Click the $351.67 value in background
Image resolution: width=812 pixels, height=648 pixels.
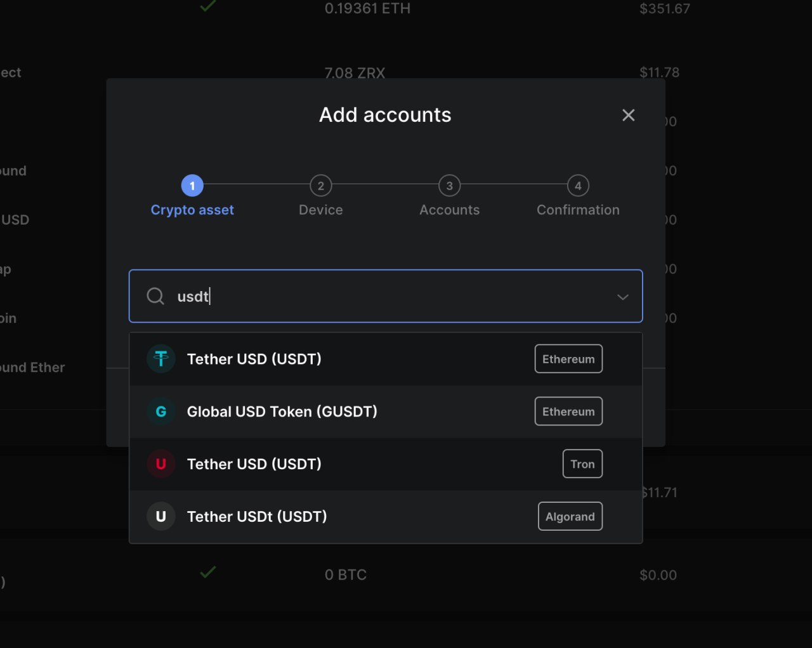[665, 8]
